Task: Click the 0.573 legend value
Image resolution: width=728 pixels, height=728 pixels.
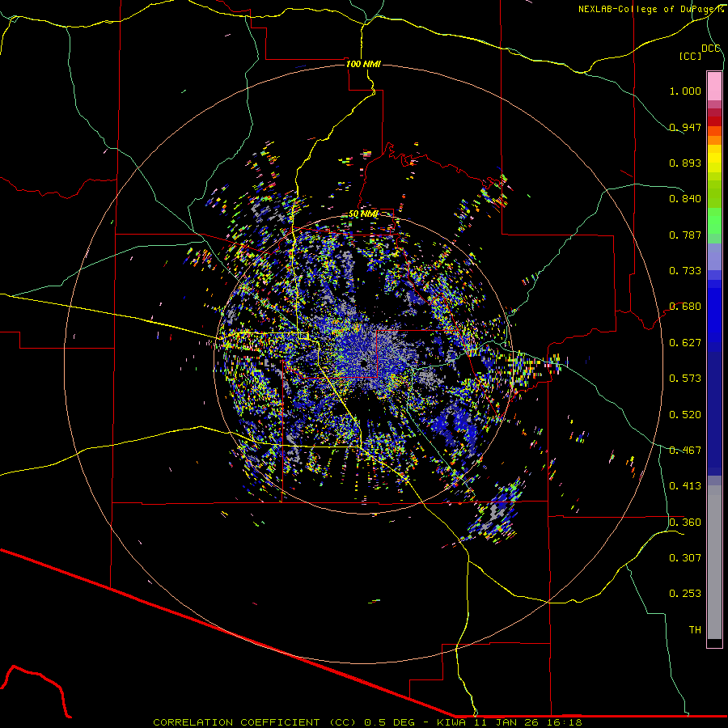Action: coord(685,379)
